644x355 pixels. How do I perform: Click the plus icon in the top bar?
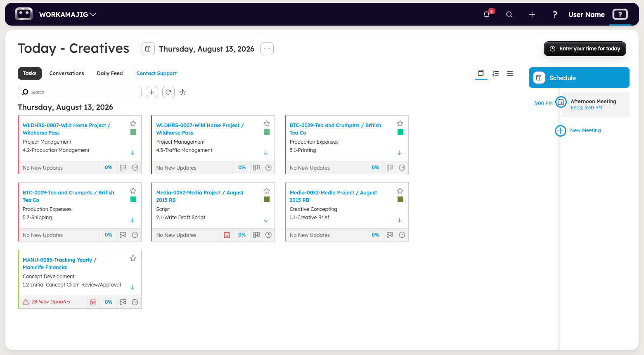click(x=532, y=14)
